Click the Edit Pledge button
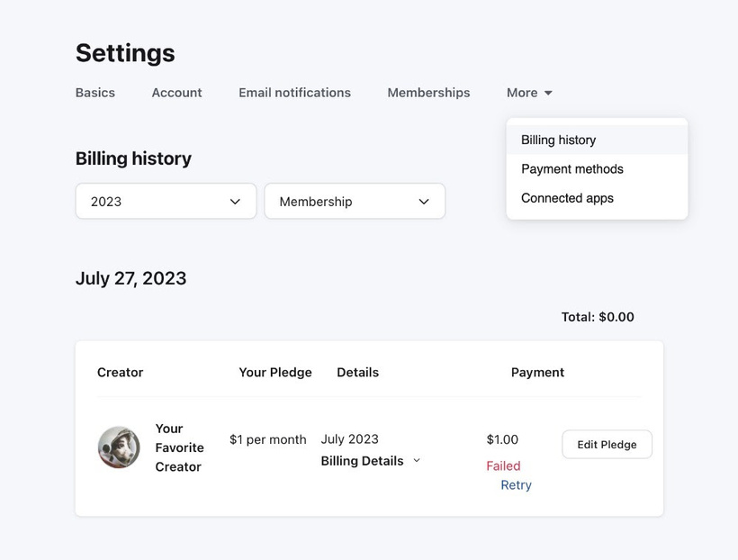738x560 pixels. coord(607,444)
